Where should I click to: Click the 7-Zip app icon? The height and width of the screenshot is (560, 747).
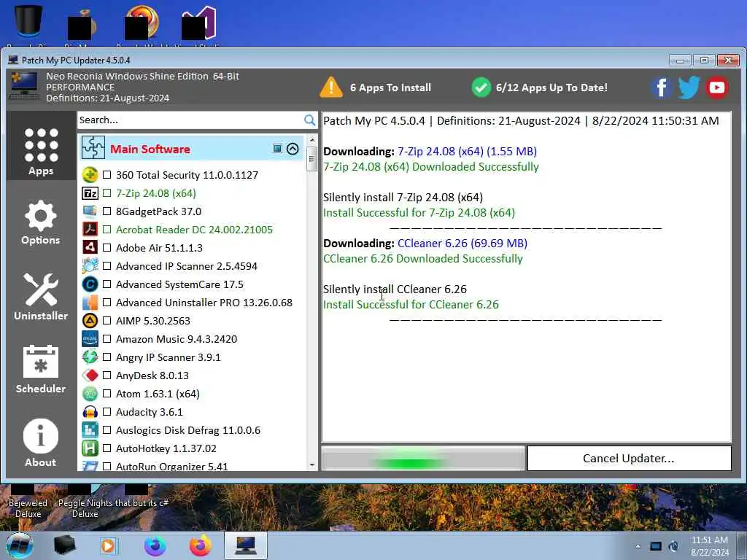90,192
